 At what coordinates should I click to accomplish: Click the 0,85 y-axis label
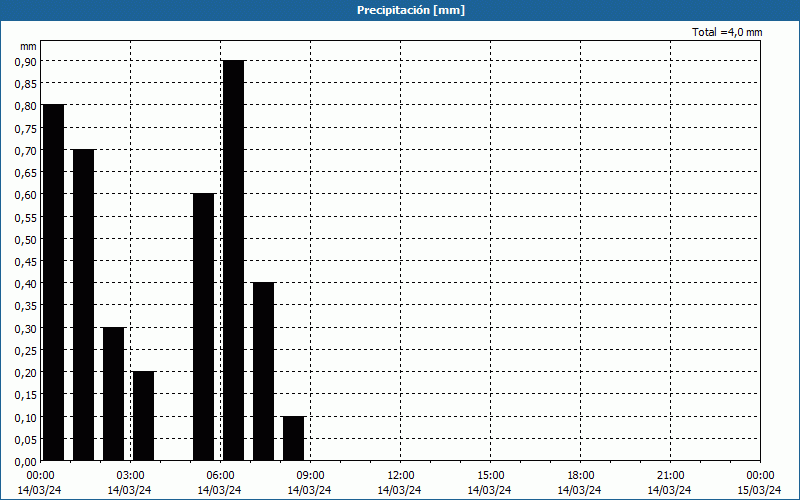click(25, 84)
